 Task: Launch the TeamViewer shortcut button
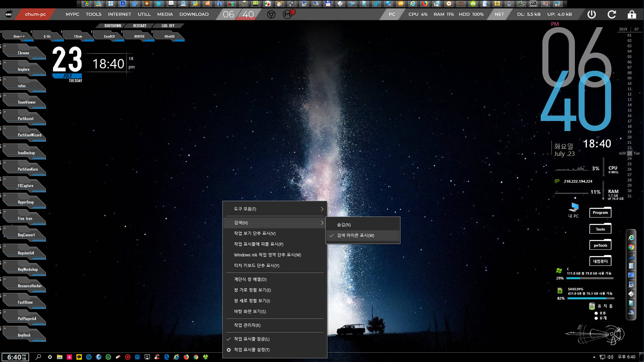(24, 102)
